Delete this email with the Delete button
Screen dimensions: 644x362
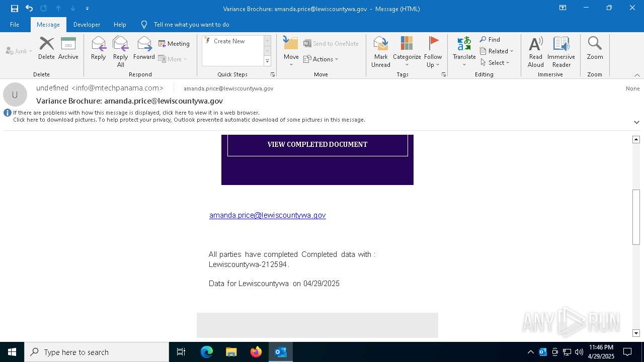[46, 48]
